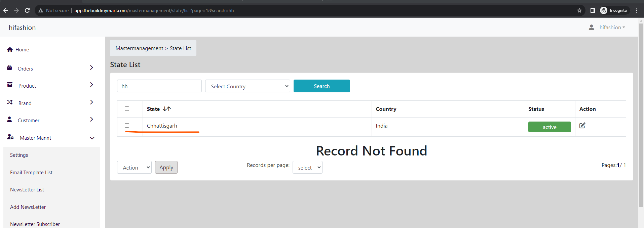The image size is (644, 228).
Task: Collapse the Master Mannt menu chevron
Action: pyautogui.click(x=92, y=138)
